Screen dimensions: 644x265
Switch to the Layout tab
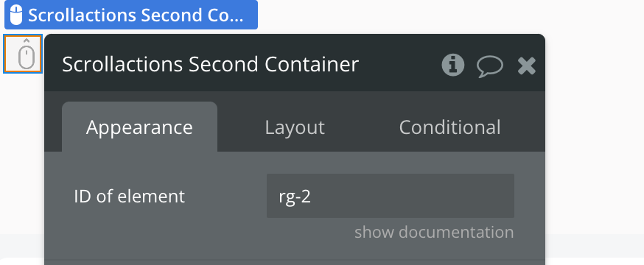coord(295,127)
